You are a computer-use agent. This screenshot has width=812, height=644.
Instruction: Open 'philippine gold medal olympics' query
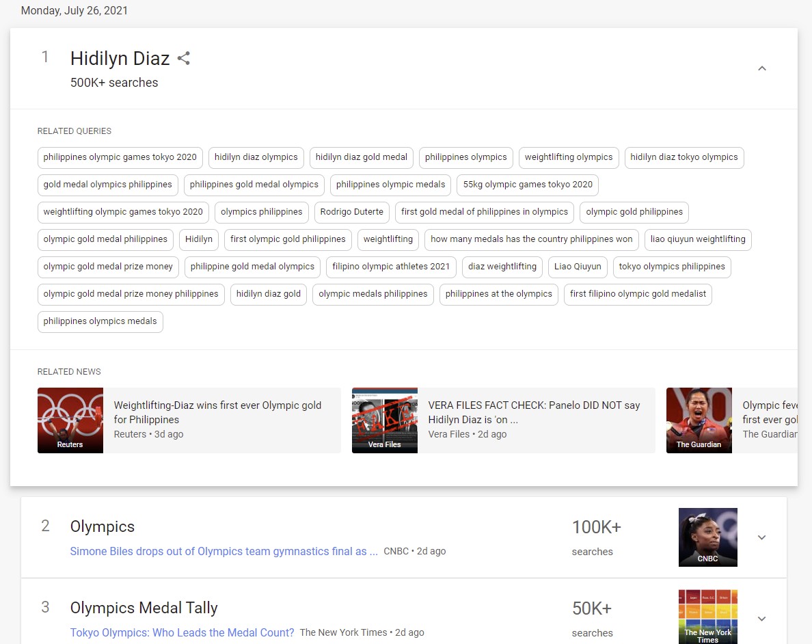(253, 267)
